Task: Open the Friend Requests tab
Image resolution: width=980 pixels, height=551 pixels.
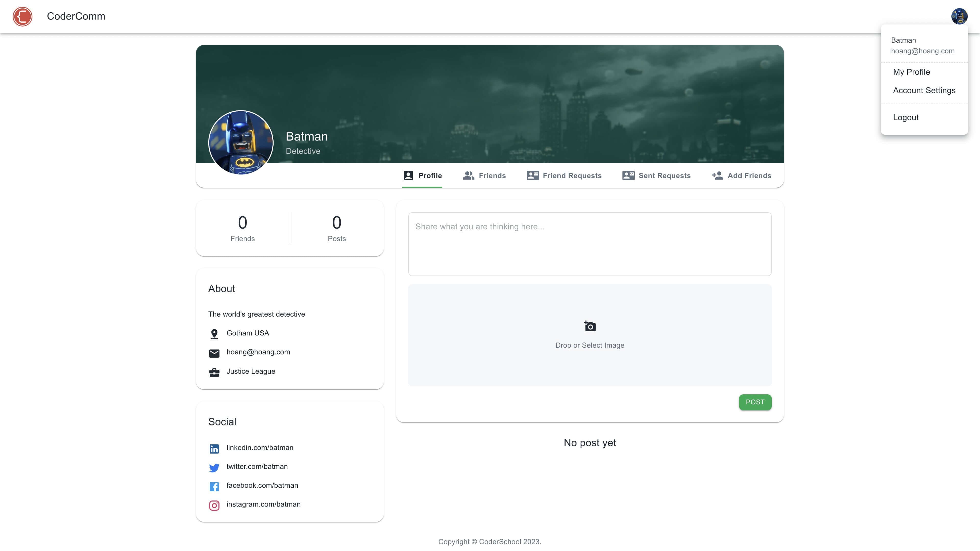Action: point(564,175)
